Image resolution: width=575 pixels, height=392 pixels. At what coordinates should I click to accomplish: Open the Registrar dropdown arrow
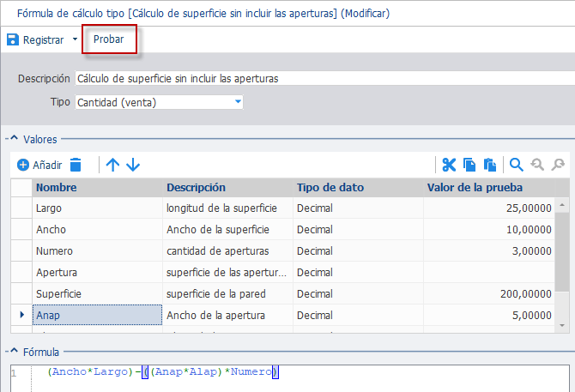coord(75,39)
